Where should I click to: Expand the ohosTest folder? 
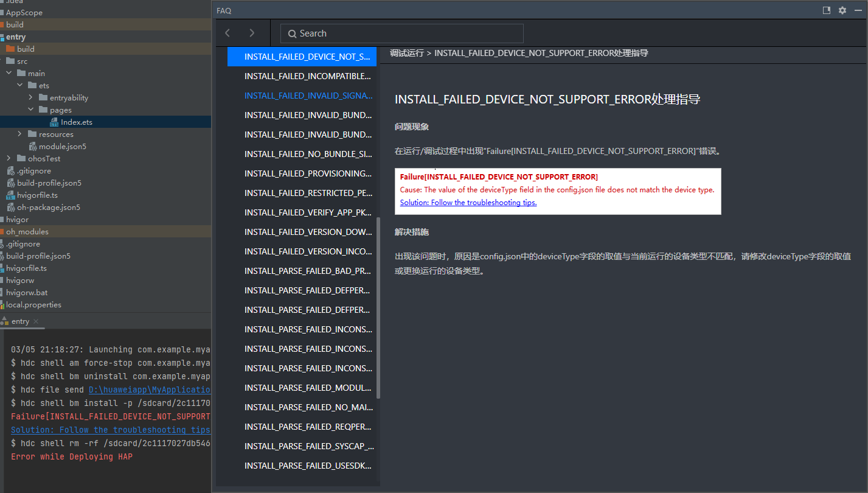click(x=9, y=158)
